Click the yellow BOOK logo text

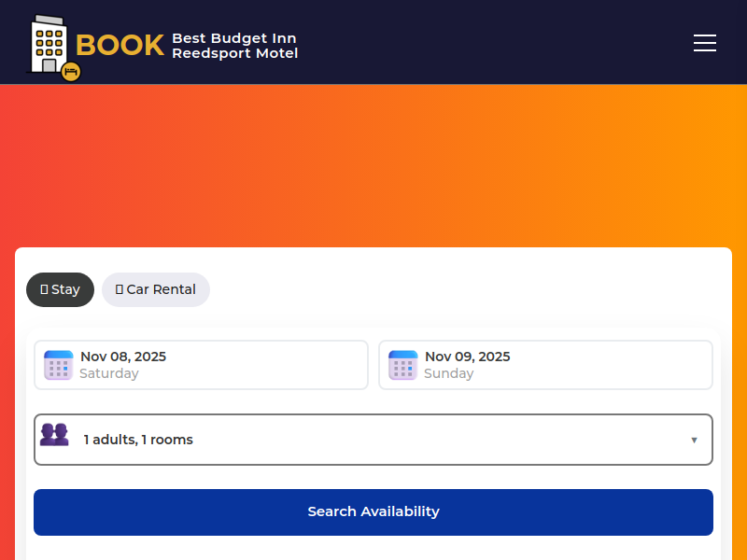pyautogui.click(x=120, y=45)
